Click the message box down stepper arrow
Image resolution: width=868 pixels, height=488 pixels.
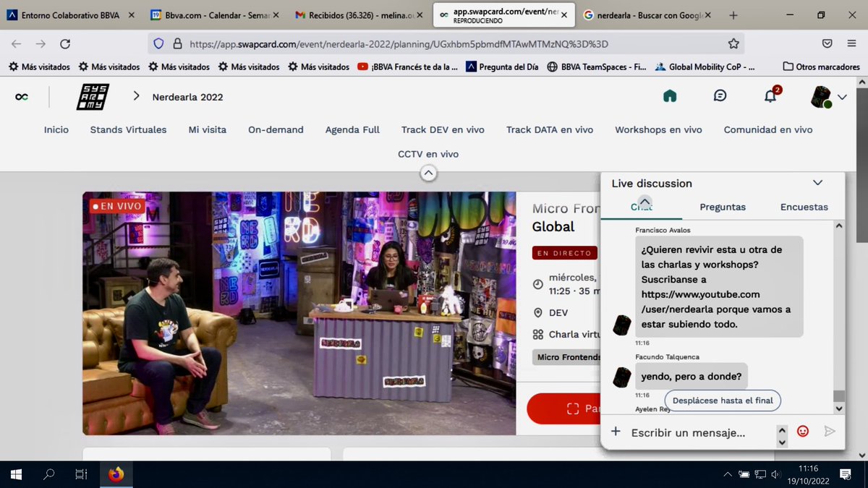click(782, 442)
